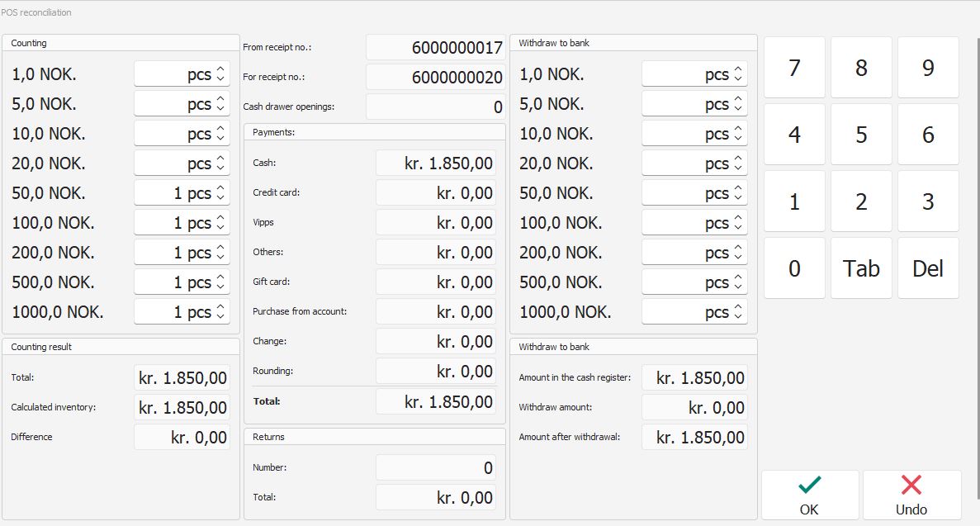980x526 pixels.
Task: Adjust Withdraw 1000,0 NOK spinner arrows
Action: 738,311
